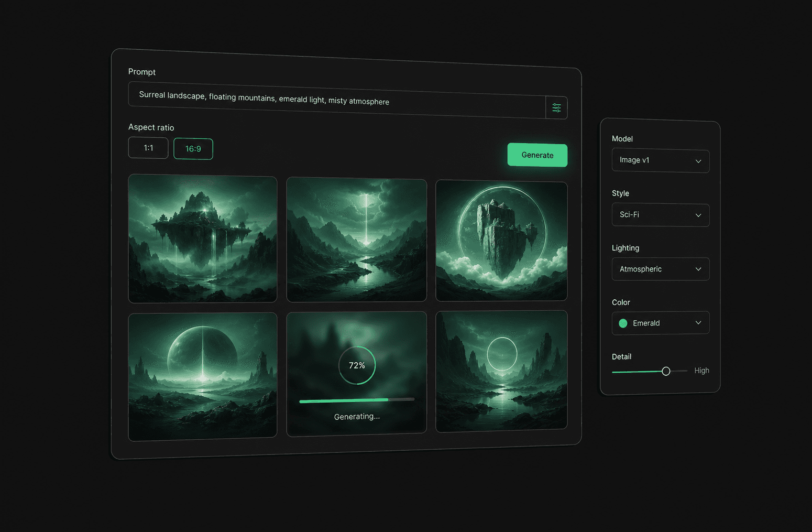Viewport: 812px width, 532px height.
Task: Select the 1:1 aspect ratio
Action: (x=148, y=148)
